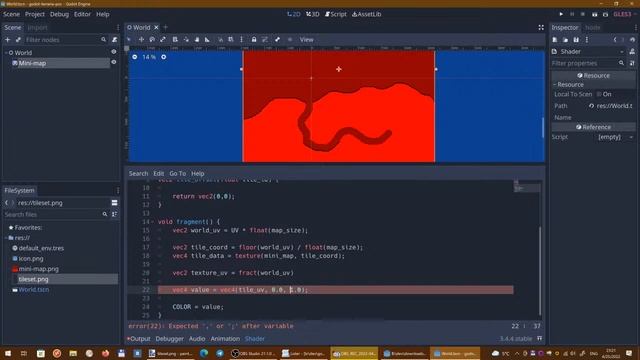Click the instance child scene link icon
Image resolution: width=640 pixels, height=360 pixels.
(18, 40)
